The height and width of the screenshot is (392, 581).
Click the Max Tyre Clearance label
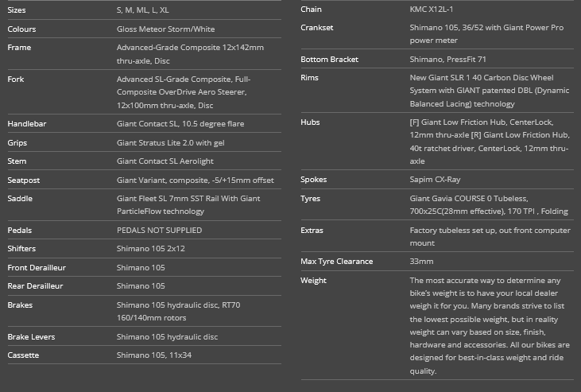[x=335, y=262]
